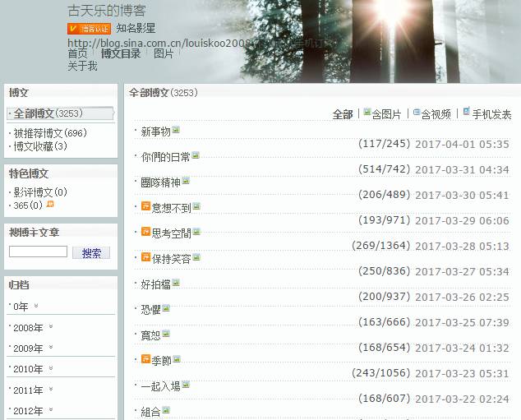Image resolution: width=521 pixels, height=420 pixels.
Task: Click the blog search text field
Action: 38,252
